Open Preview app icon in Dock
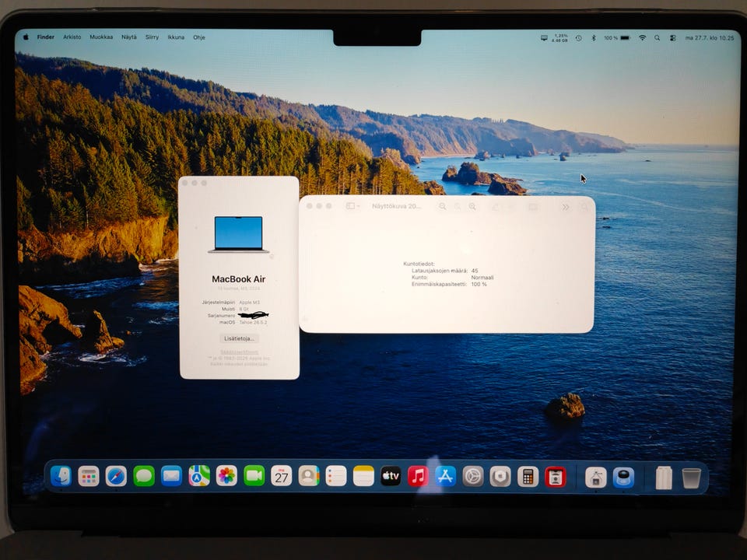747x560 pixels. 623,478
